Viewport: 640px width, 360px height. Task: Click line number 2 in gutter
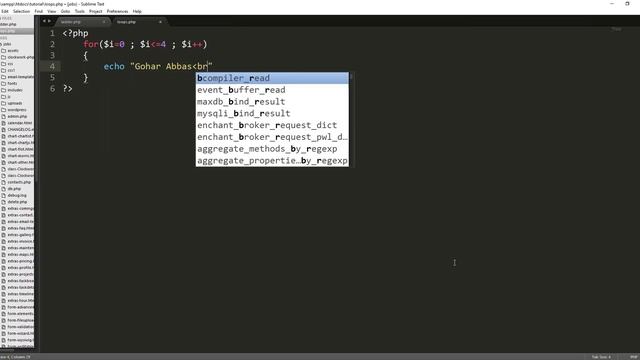52,44
